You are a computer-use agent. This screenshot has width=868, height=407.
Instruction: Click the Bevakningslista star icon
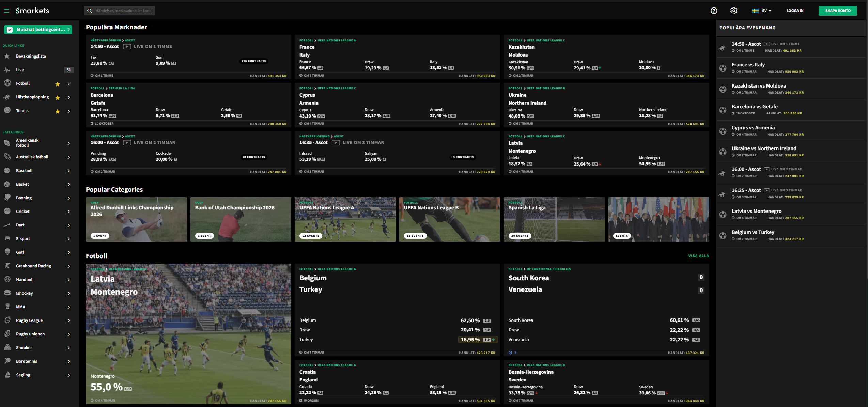(x=7, y=56)
